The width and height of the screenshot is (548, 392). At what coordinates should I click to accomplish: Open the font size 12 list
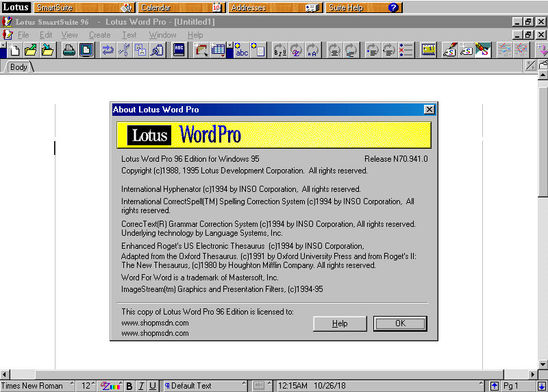tap(86, 386)
